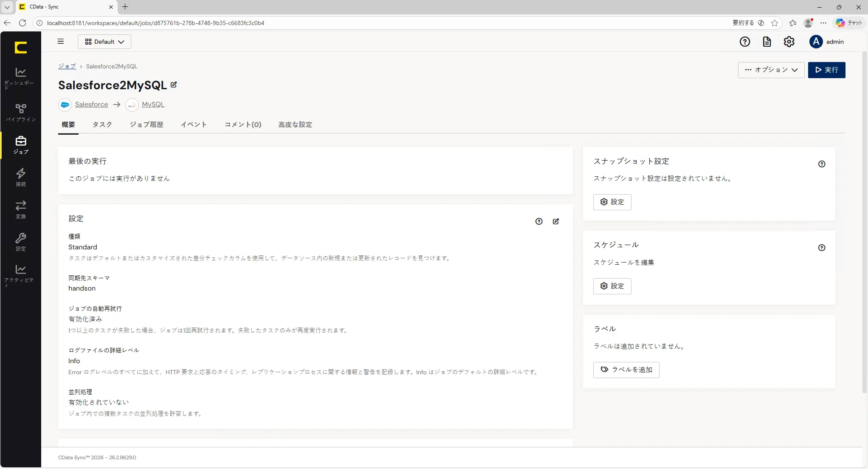
Task: Open the 変換 transformations sidebar icon
Action: tap(20, 209)
